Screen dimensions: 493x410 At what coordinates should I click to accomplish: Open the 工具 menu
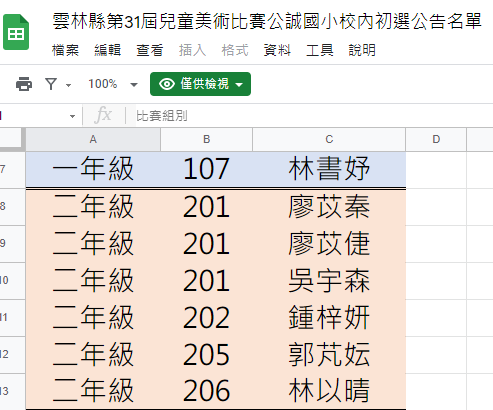tap(320, 50)
